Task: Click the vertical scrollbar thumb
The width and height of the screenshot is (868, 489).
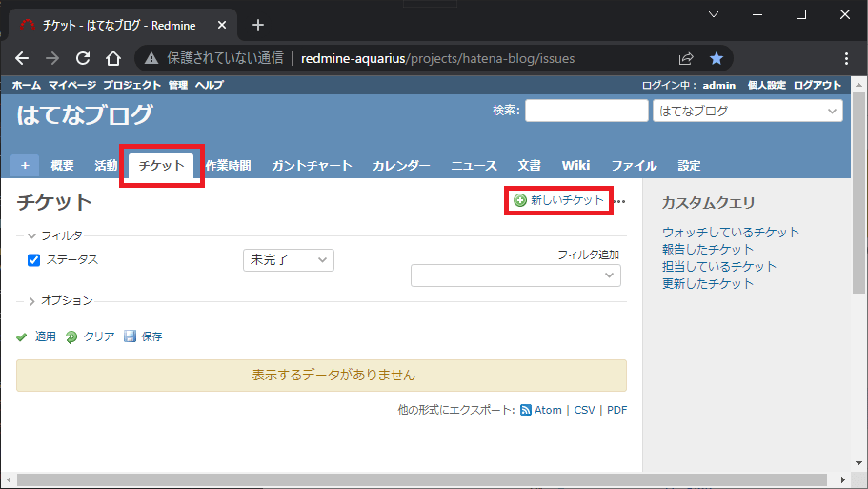Action: point(858,193)
